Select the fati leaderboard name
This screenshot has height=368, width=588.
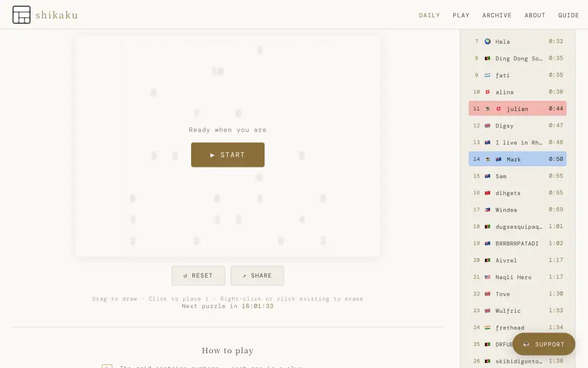(x=502, y=75)
